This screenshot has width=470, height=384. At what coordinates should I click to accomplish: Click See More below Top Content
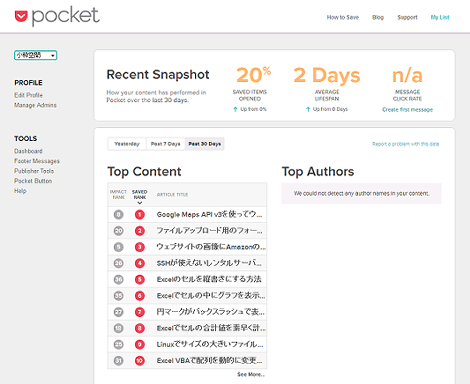click(251, 375)
